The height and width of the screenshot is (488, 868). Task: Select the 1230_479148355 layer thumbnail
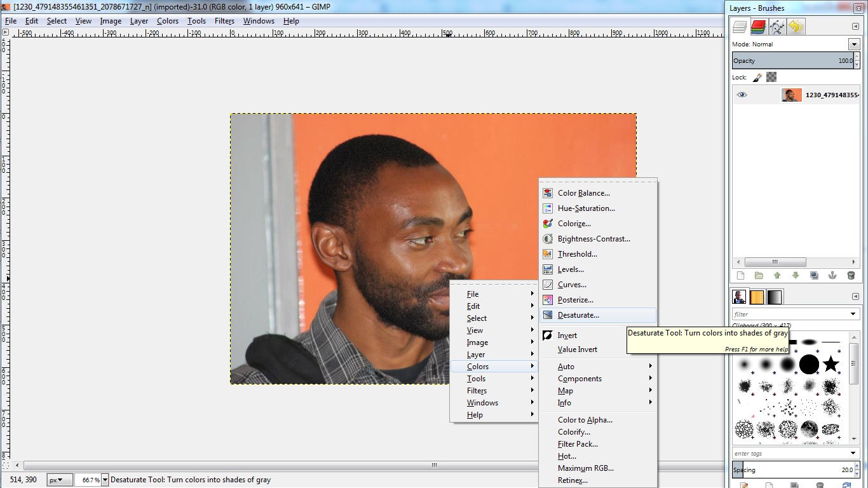(791, 95)
